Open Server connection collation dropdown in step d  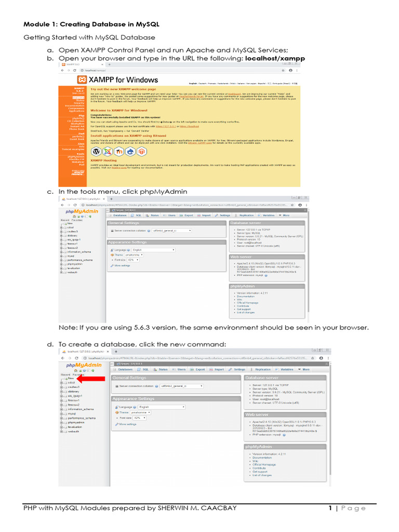pyautogui.click(x=181, y=387)
